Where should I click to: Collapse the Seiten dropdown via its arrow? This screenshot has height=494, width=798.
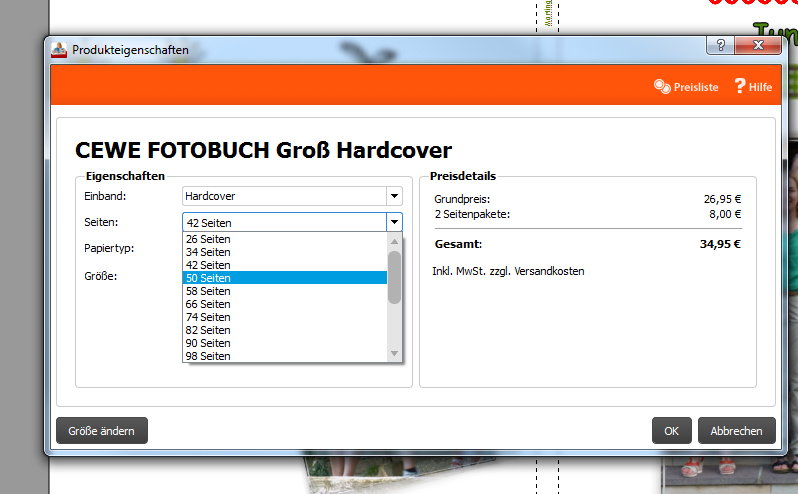click(x=394, y=222)
